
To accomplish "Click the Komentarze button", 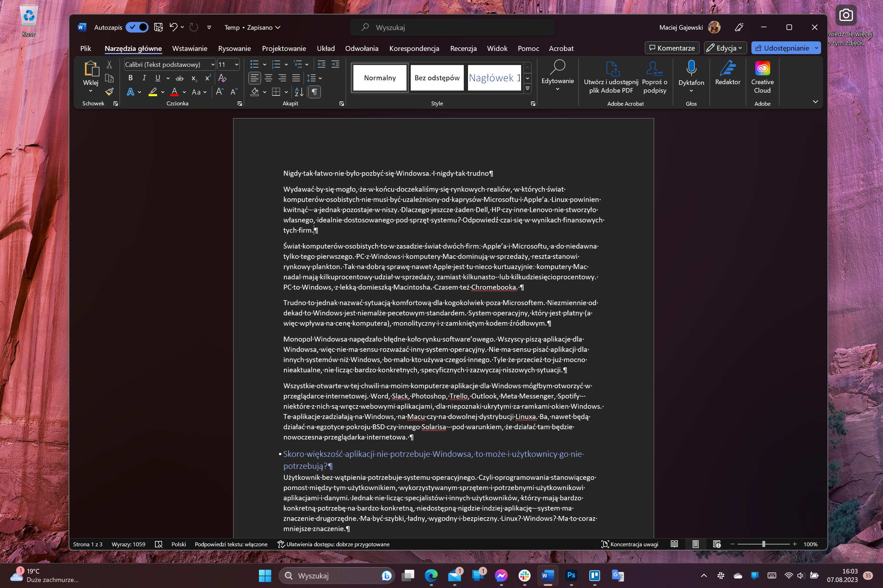I will click(x=672, y=48).
